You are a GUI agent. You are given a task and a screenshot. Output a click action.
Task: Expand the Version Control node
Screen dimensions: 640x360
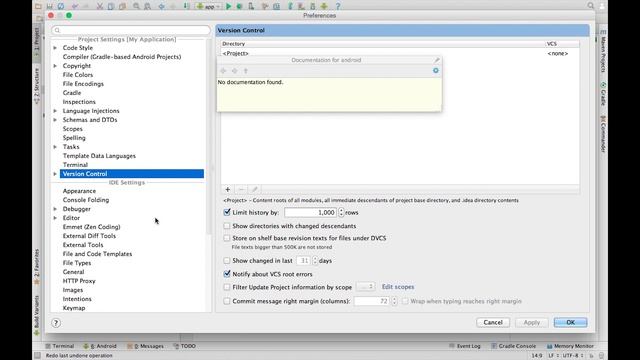pyautogui.click(x=55, y=174)
